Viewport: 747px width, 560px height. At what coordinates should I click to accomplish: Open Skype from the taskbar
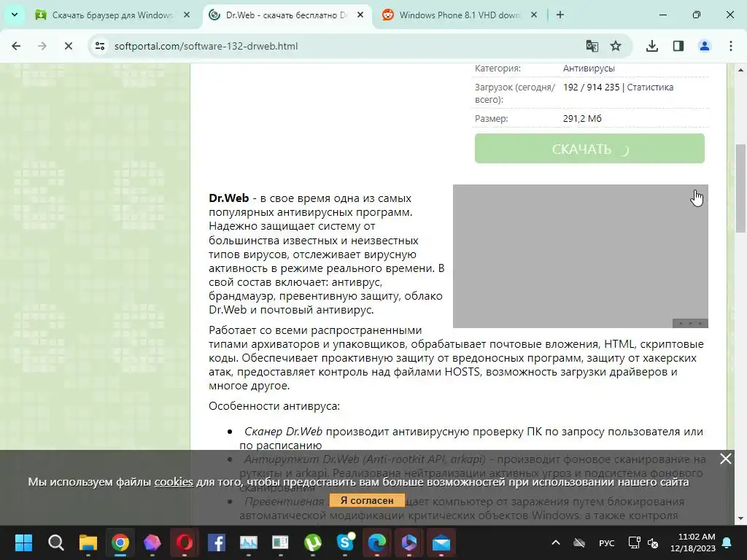click(x=345, y=542)
